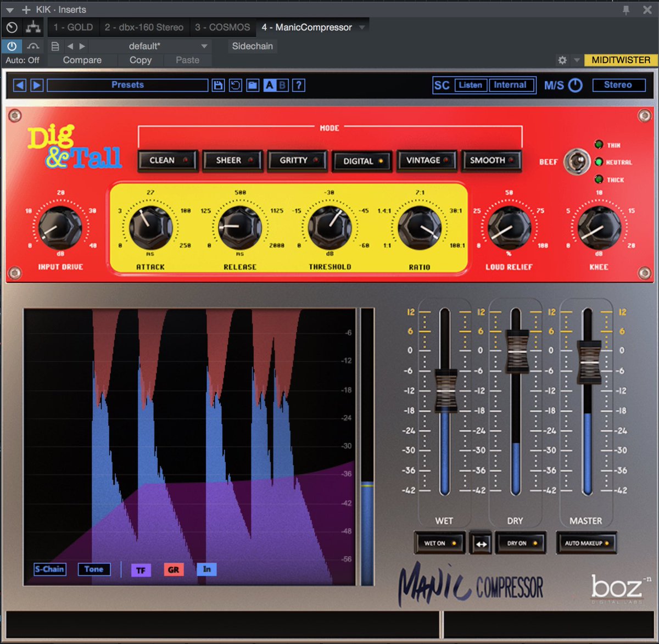Choose the DIGITAL compression mode
The height and width of the screenshot is (644, 659).
tap(362, 161)
